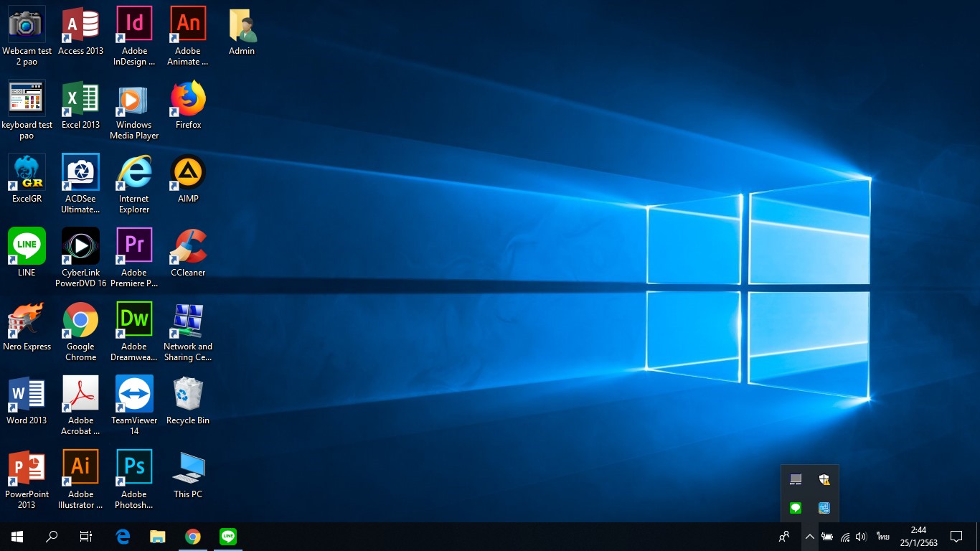
Task: Select the Firefox desktop shortcut
Action: pyautogui.click(x=188, y=105)
